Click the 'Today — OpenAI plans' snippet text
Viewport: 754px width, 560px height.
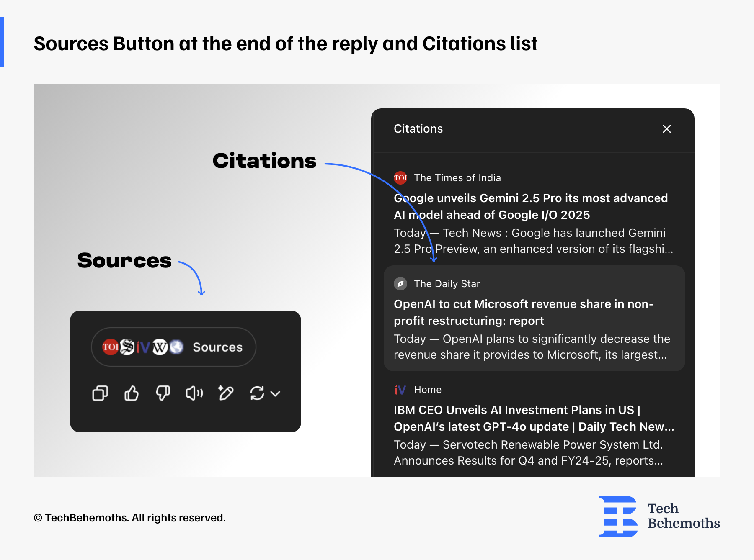(532, 347)
